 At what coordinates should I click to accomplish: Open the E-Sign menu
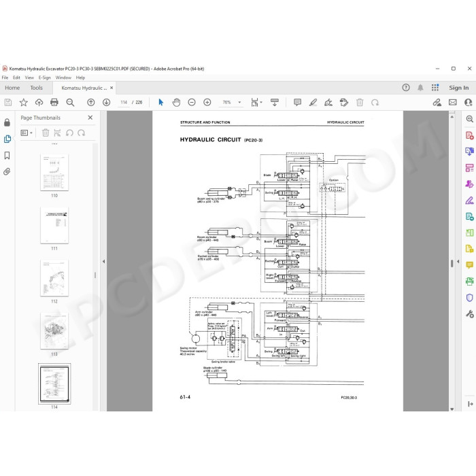pos(45,78)
